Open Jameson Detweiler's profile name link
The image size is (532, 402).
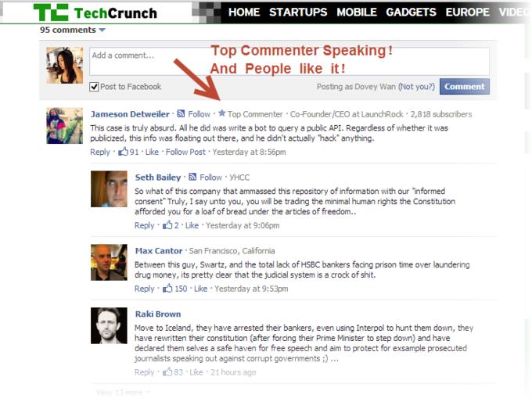tap(130, 114)
